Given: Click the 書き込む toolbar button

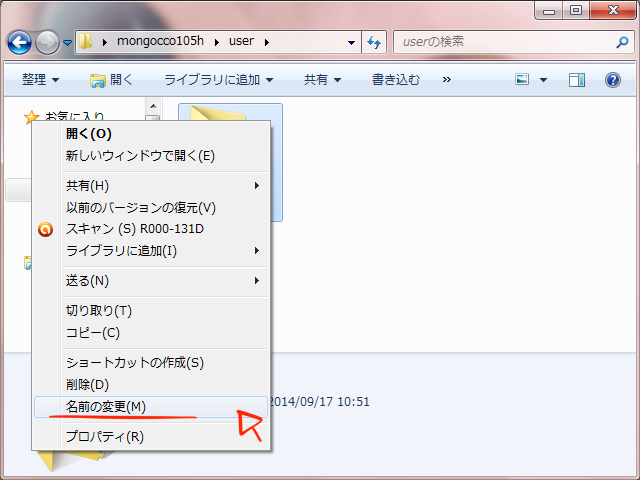Looking at the screenshot, I should [x=395, y=79].
